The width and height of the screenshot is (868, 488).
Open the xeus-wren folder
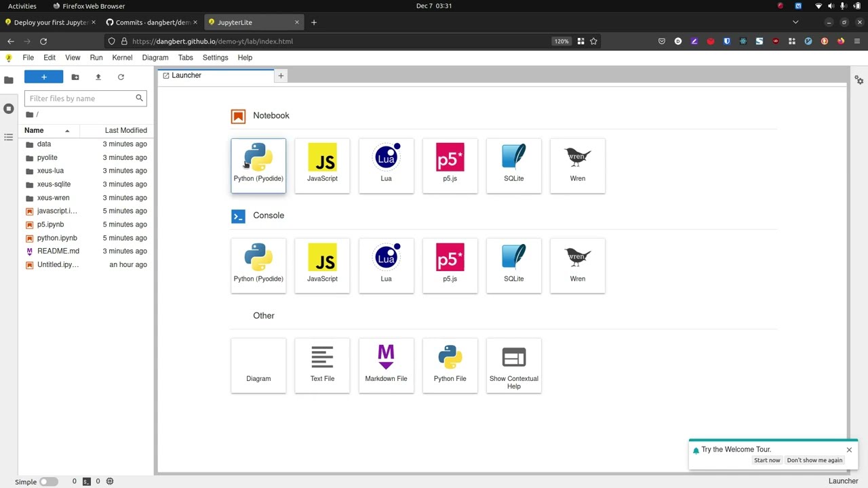[85, 198]
